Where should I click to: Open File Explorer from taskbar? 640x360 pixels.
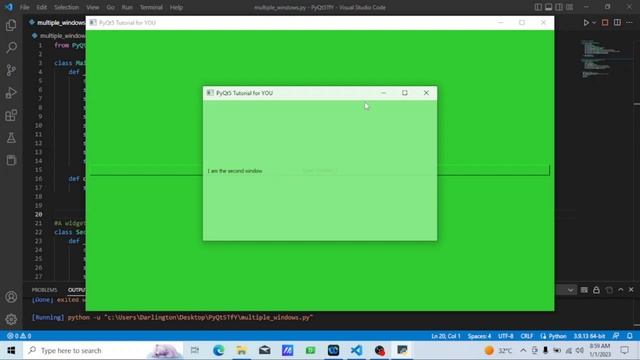coord(241,350)
